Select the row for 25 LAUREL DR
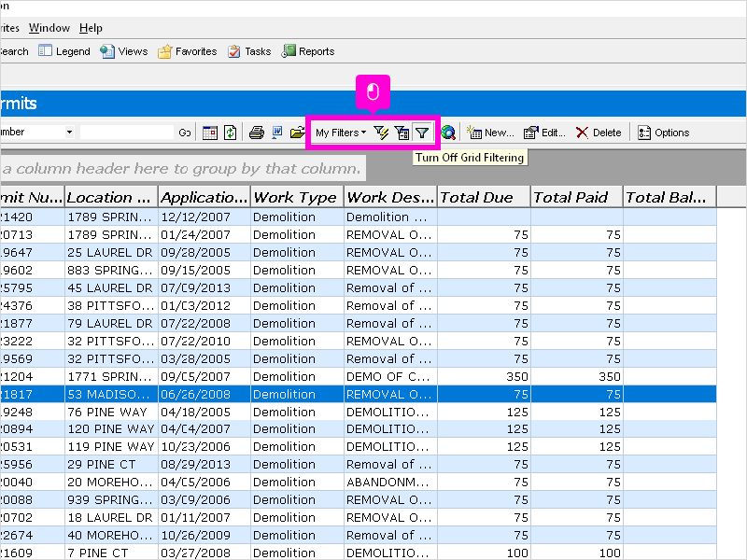This screenshot has width=747, height=560. (359, 252)
